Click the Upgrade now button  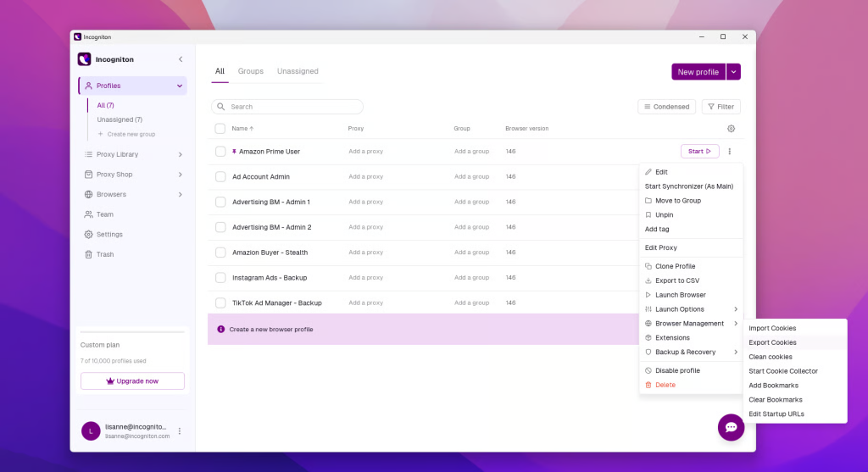132,380
